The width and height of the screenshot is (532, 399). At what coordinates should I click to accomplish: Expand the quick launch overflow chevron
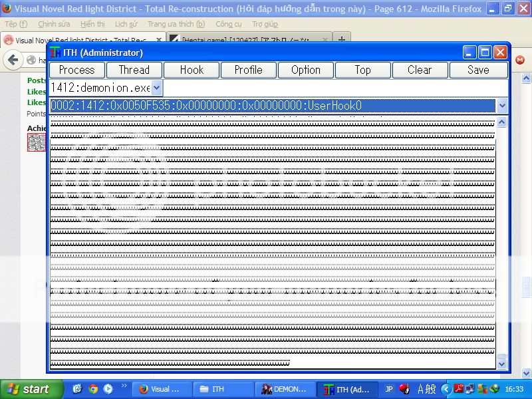click(x=124, y=386)
